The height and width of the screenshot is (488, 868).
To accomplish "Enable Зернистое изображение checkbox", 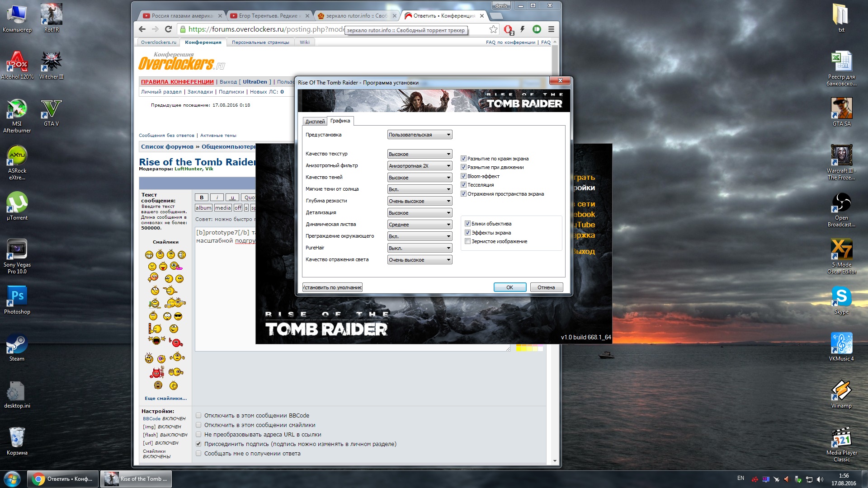I will pos(467,241).
